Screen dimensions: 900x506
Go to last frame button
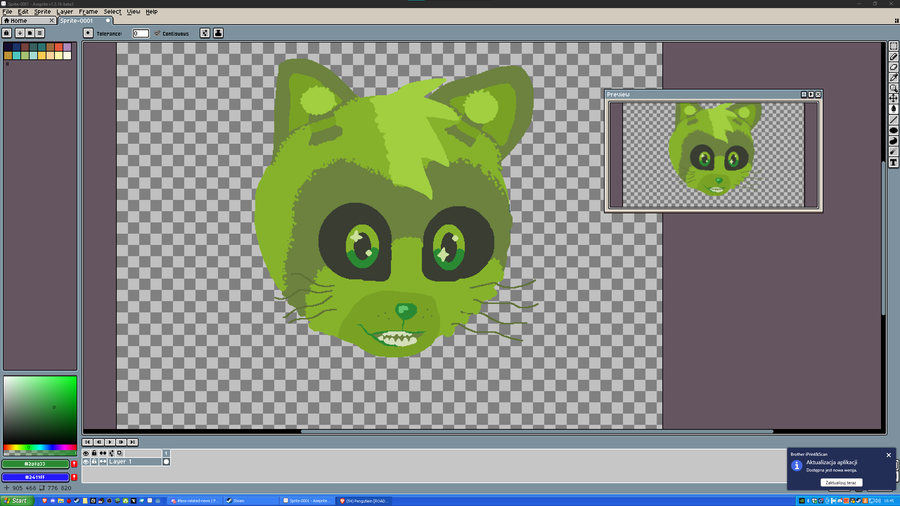133,442
